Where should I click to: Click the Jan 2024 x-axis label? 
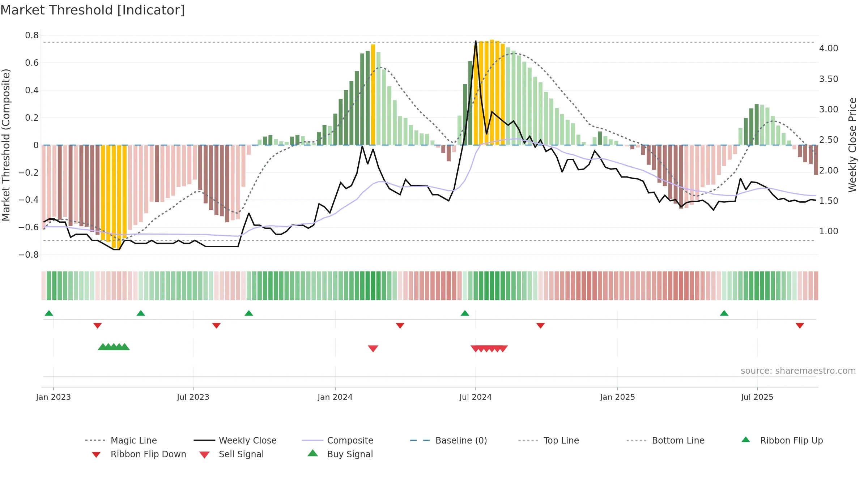pyautogui.click(x=335, y=397)
